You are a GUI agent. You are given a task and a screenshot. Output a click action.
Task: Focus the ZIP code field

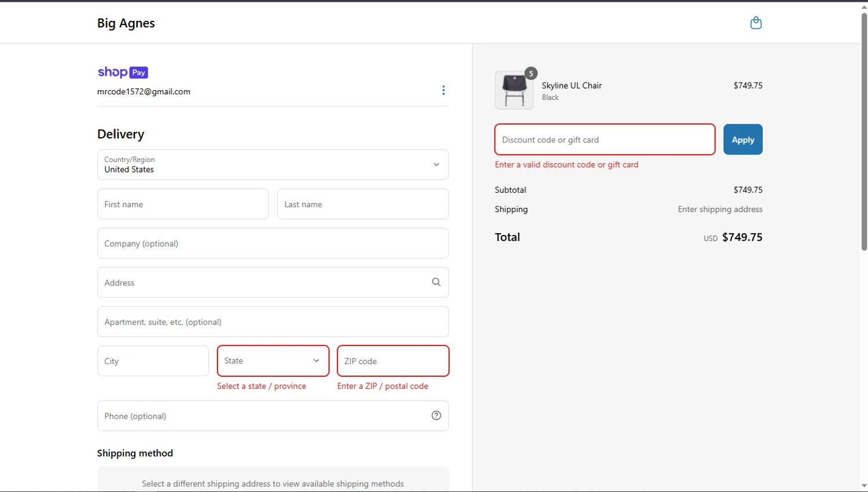pos(393,361)
